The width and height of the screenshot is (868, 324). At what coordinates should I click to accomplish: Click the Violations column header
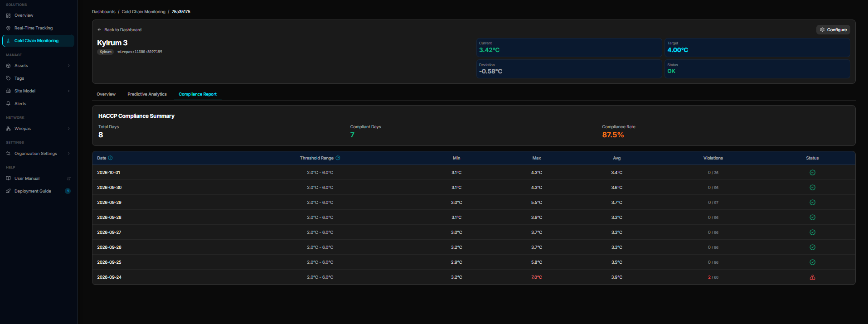pos(713,158)
